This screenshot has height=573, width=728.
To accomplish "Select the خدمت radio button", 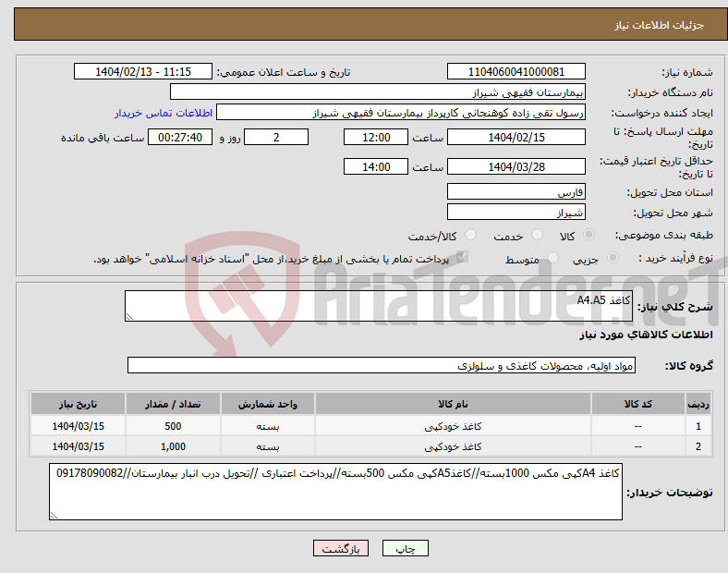I will point(537,235).
